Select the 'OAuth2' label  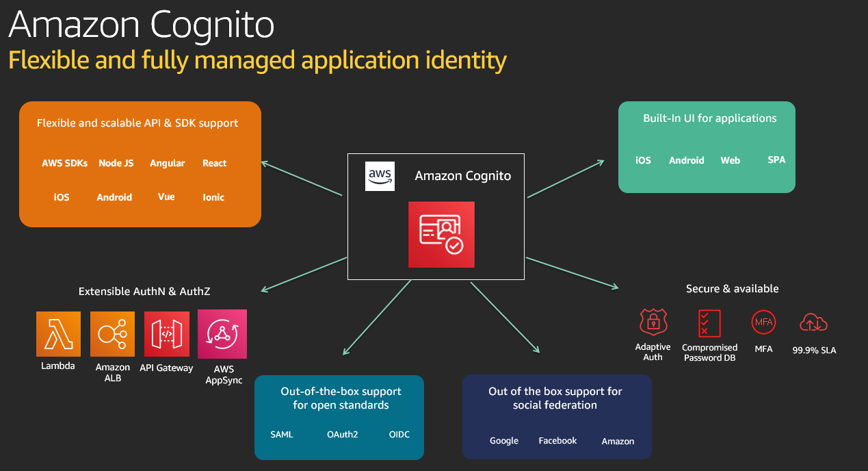coord(343,435)
